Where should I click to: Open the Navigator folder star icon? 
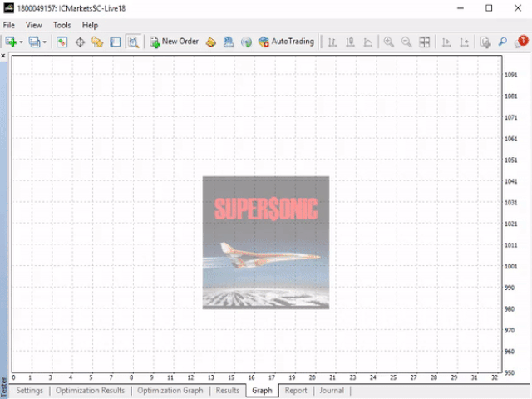pyautogui.click(x=97, y=42)
